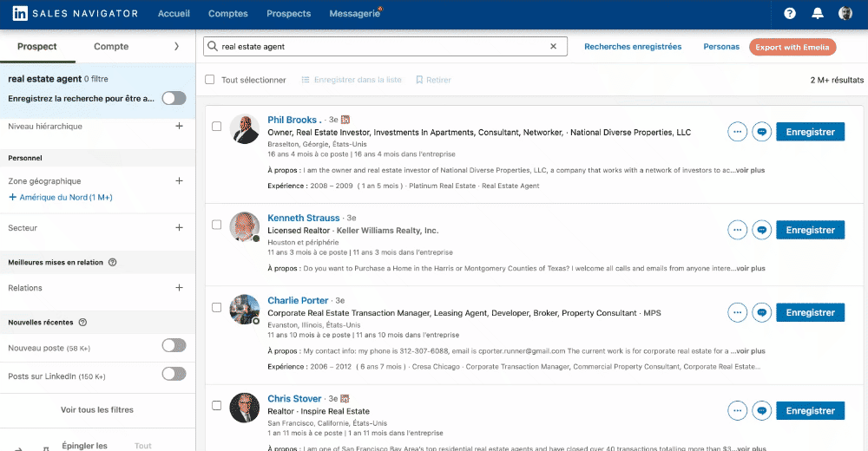Enable the Posts sur LinkedIn toggle
868x451 pixels.
coord(174,374)
